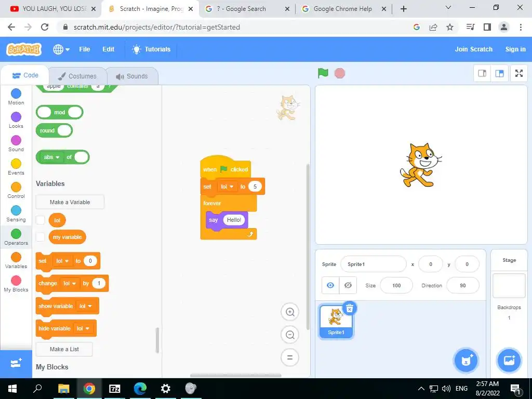This screenshot has width=532, height=399.
Task: Open the Motion block category
Action: point(16,97)
